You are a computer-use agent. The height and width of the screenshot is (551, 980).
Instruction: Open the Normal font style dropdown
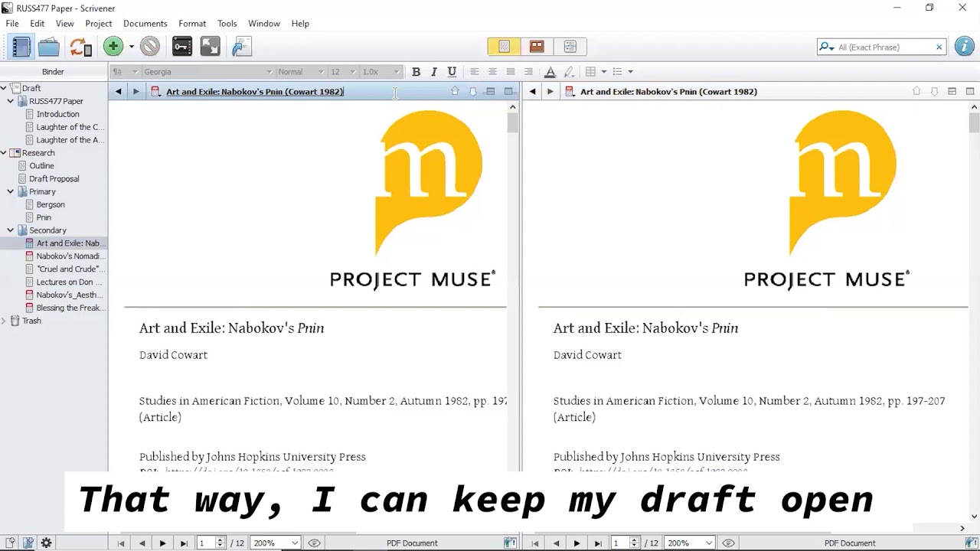pos(300,72)
